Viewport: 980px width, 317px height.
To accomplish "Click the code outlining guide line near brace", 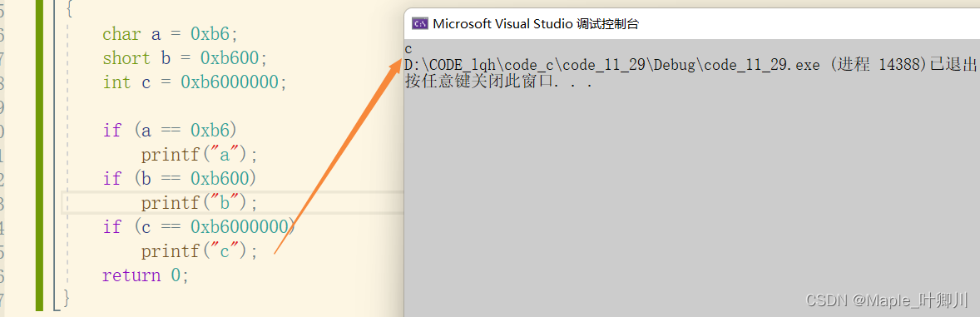I will click(x=54, y=156).
